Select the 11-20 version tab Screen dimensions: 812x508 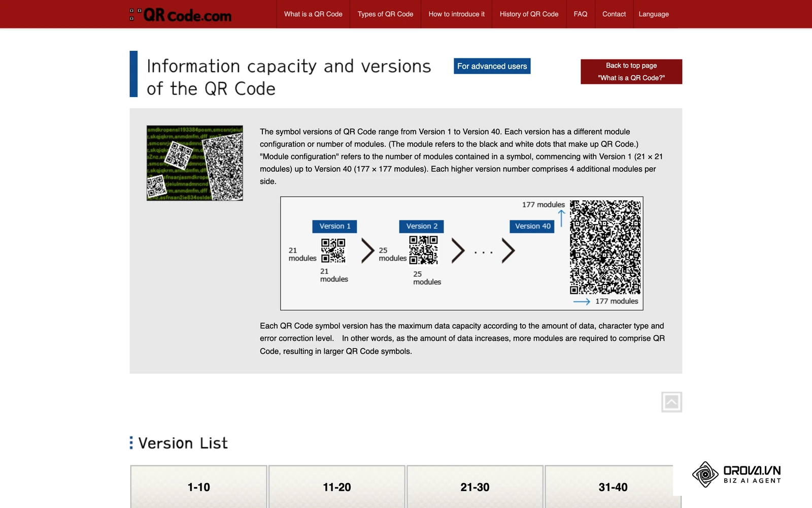[337, 487]
